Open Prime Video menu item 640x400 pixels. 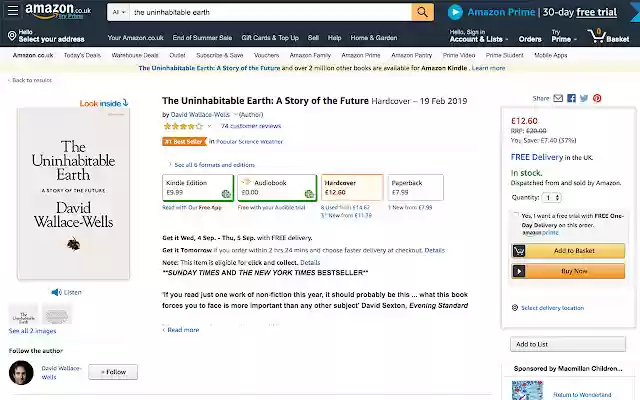click(x=459, y=55)
